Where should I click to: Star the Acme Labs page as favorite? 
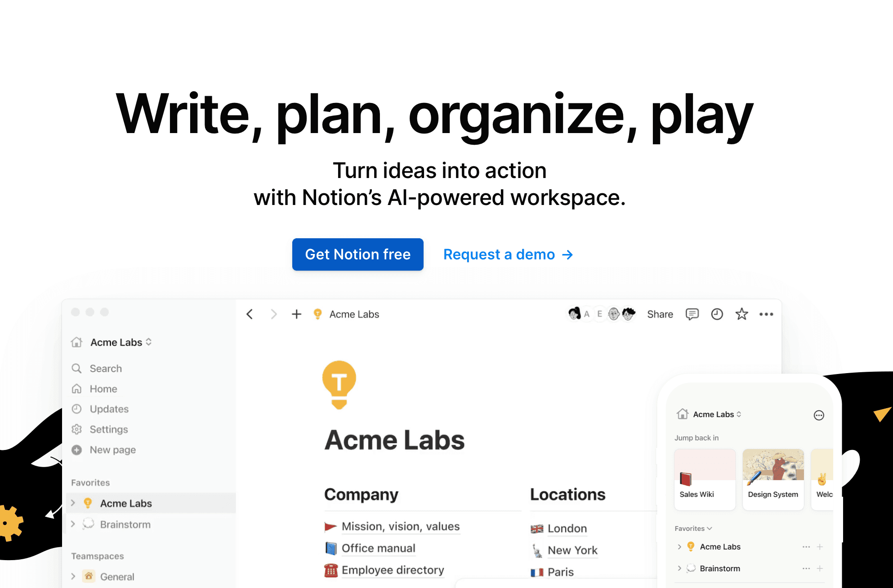coord(741,314)
